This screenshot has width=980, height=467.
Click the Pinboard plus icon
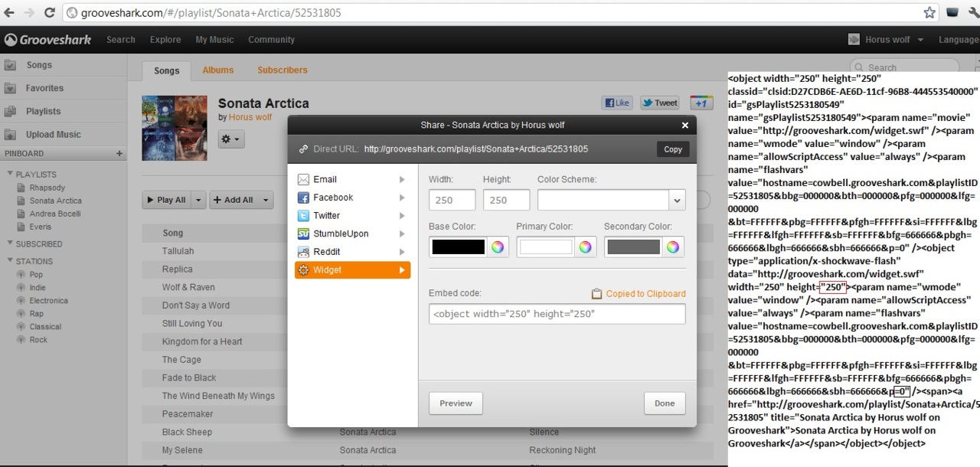pos(119,153)
